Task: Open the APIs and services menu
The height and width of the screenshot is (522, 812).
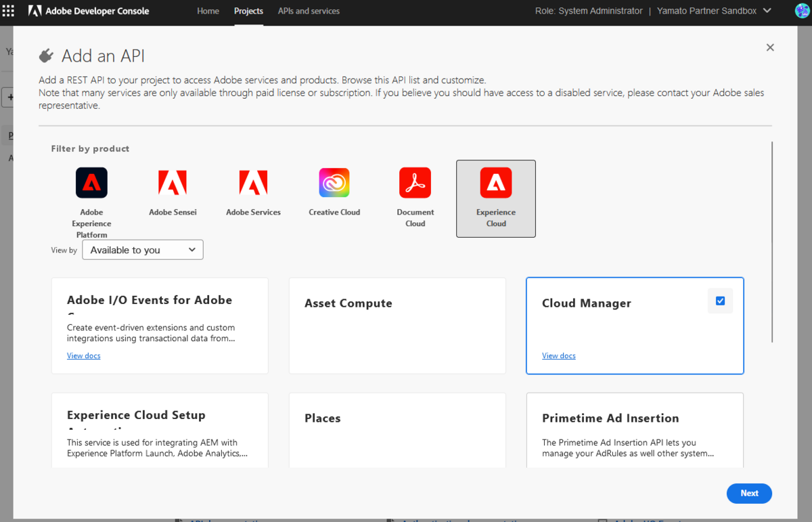Action: click(x=309, y=11)
